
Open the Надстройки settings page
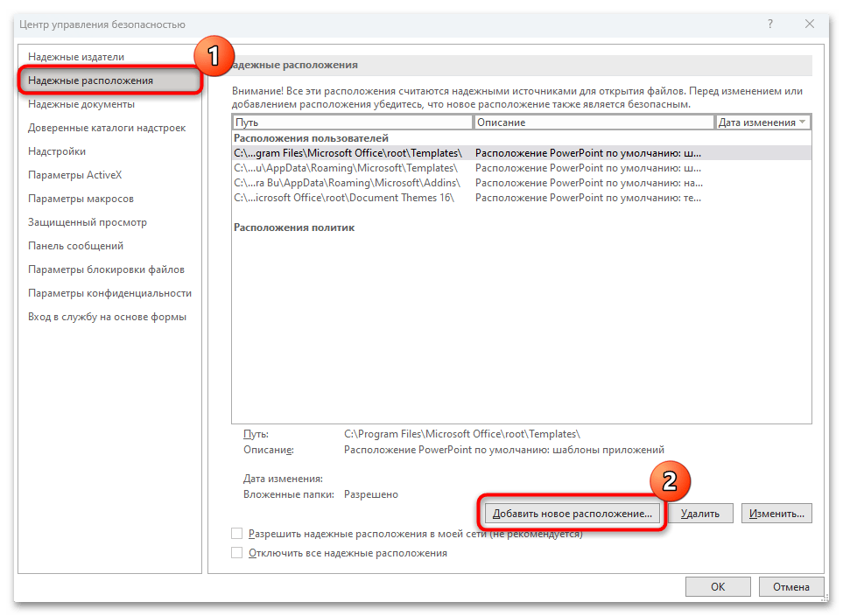tap(53, 150)
